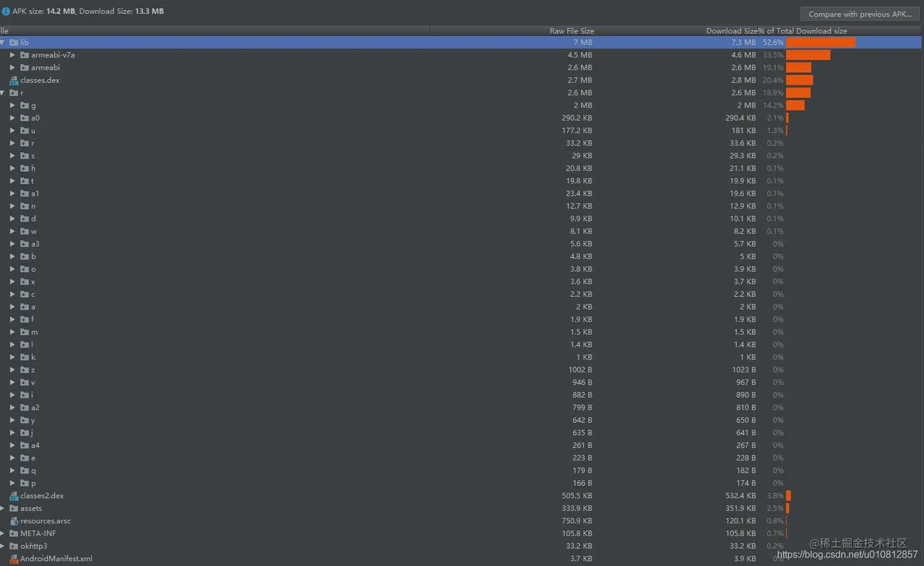
Task: Select the k folder row
Action: pos(462,357)
